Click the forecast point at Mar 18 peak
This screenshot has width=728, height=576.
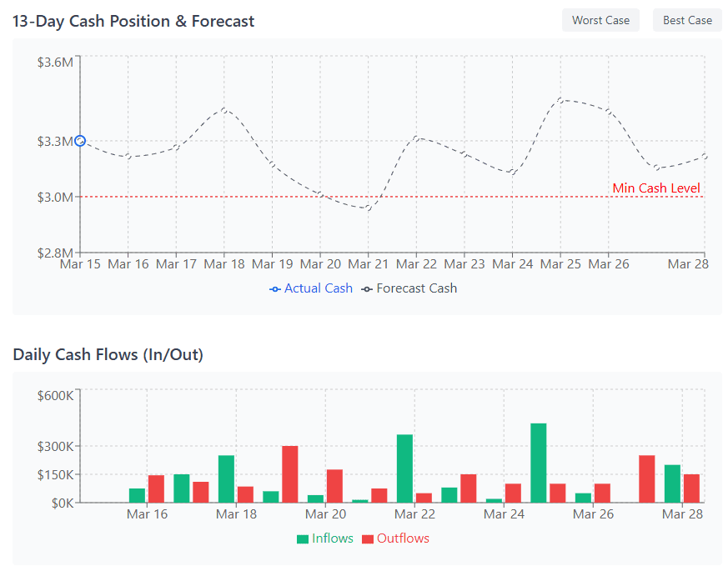pyautogui.click(x=224, y=109)
